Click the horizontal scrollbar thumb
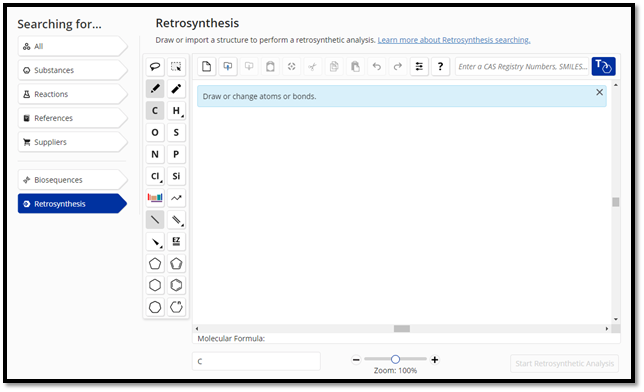 (402, 329)
